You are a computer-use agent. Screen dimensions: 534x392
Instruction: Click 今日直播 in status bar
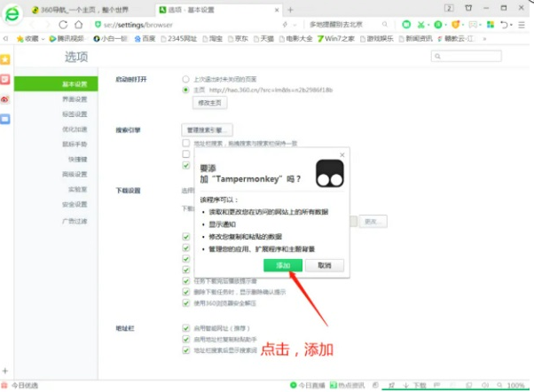[308, 385]
